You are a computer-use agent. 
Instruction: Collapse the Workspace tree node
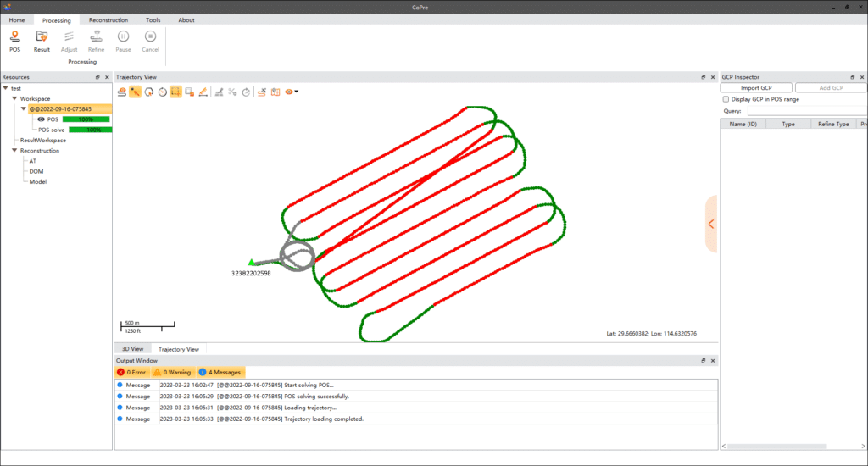click(14, 98)
